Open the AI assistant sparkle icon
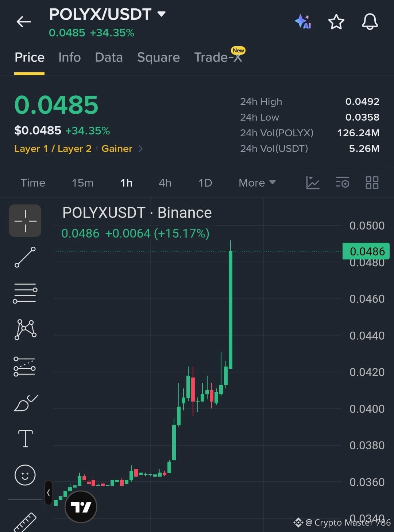Viewport: 394px width, 532px height. 303,22
